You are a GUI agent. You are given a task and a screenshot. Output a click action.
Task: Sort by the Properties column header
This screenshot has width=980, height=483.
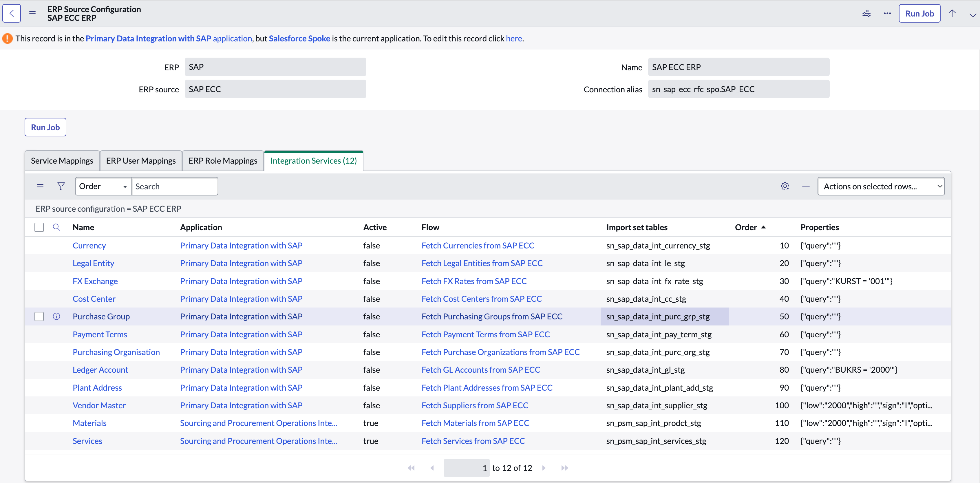click(820, 227)
